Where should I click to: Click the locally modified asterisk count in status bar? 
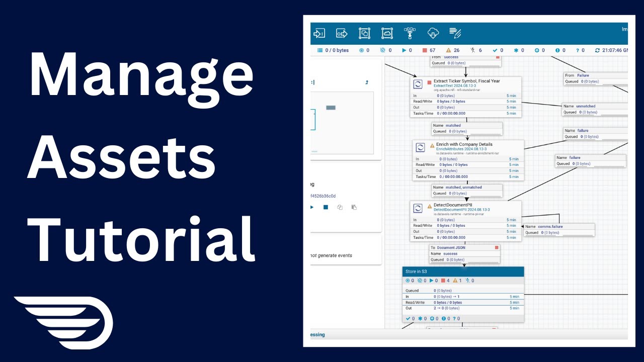point(519,50)
